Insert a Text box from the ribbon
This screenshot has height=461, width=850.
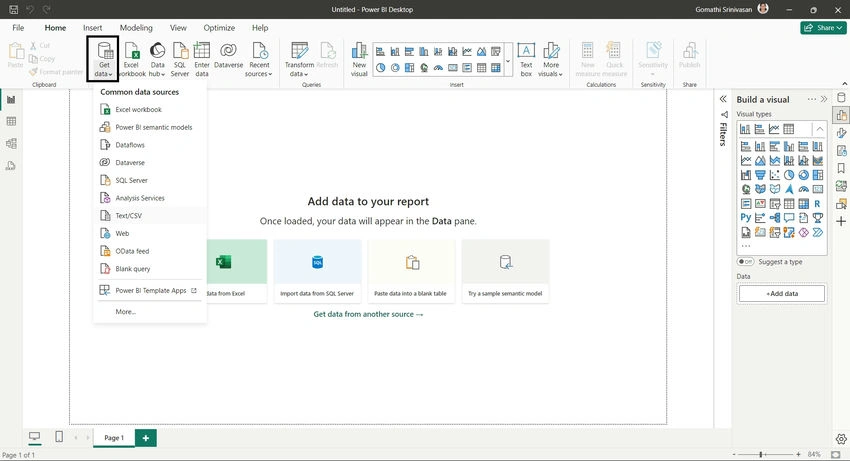click(x=526, y=59)
